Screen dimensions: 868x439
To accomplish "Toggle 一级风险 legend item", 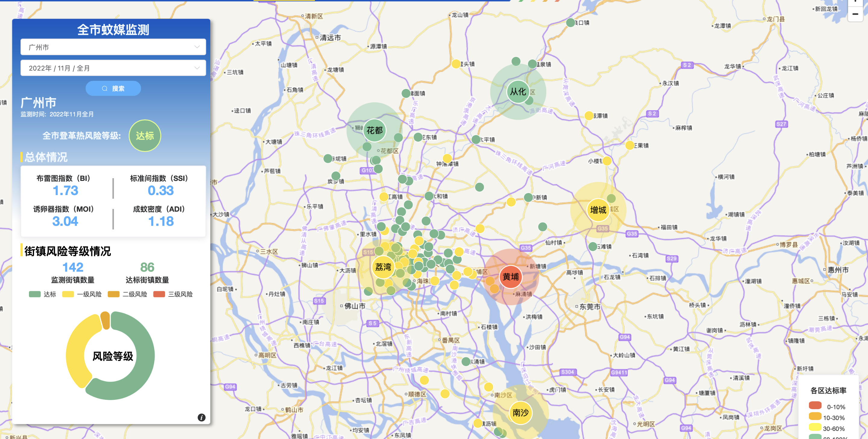I will tap(82, 294).
